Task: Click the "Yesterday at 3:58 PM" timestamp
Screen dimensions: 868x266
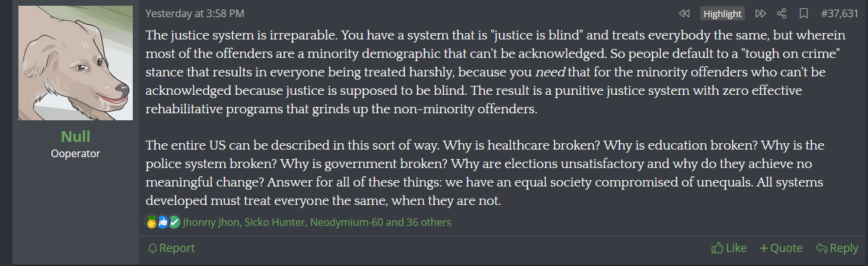Action: pyautogui.click(x=194, y=13)
